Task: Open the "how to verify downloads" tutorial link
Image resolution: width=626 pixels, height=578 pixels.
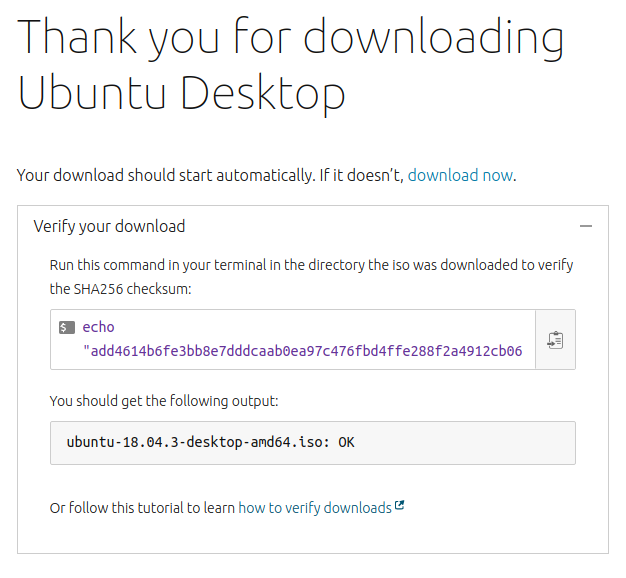Action: pos(314,508)
